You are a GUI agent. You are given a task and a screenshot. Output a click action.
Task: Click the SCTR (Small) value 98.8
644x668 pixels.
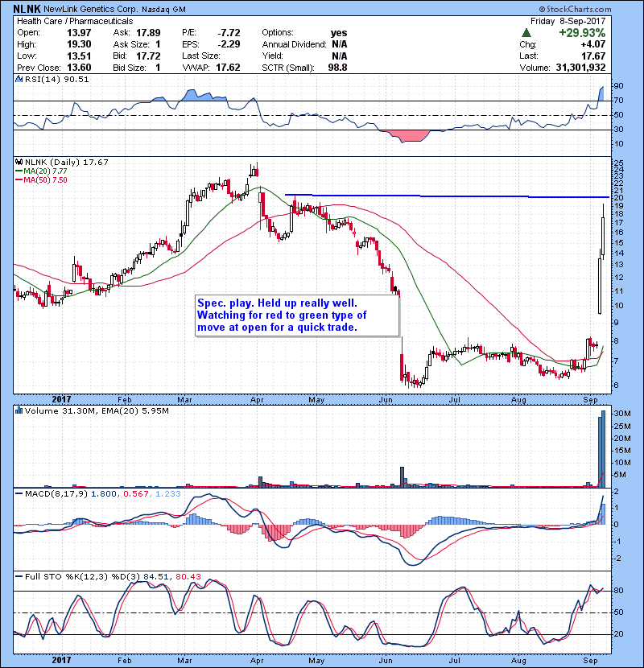pyautogui.click(x=337, y=68)
